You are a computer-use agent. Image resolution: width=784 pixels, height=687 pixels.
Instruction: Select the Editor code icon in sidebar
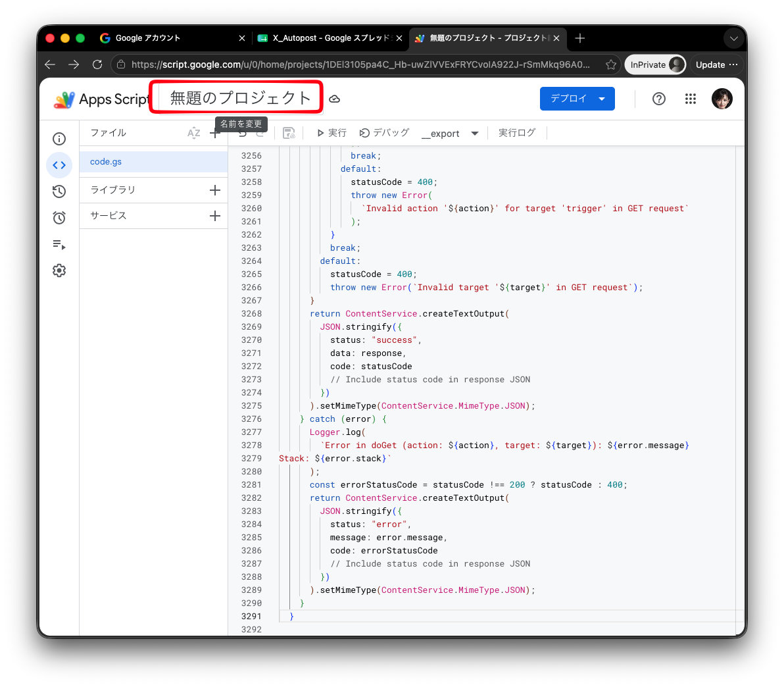click(59, 165)
